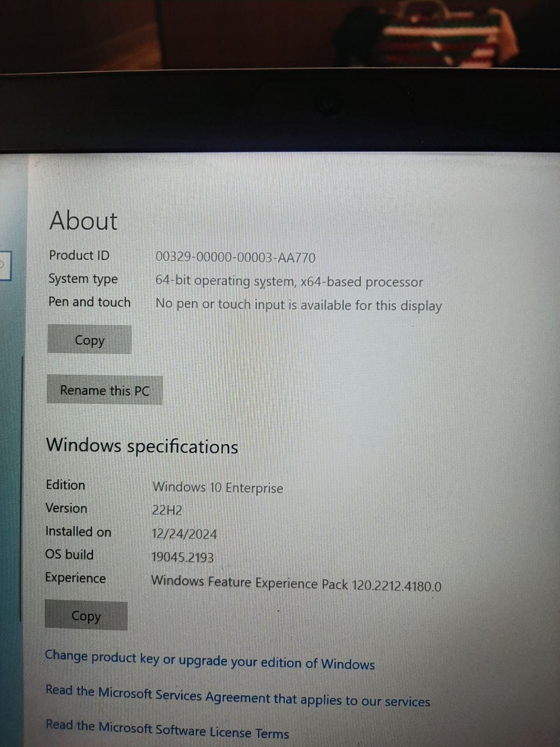560x747 pixels.
Task: Select install date 12/24/2024
Action: [x=184, y=534]
